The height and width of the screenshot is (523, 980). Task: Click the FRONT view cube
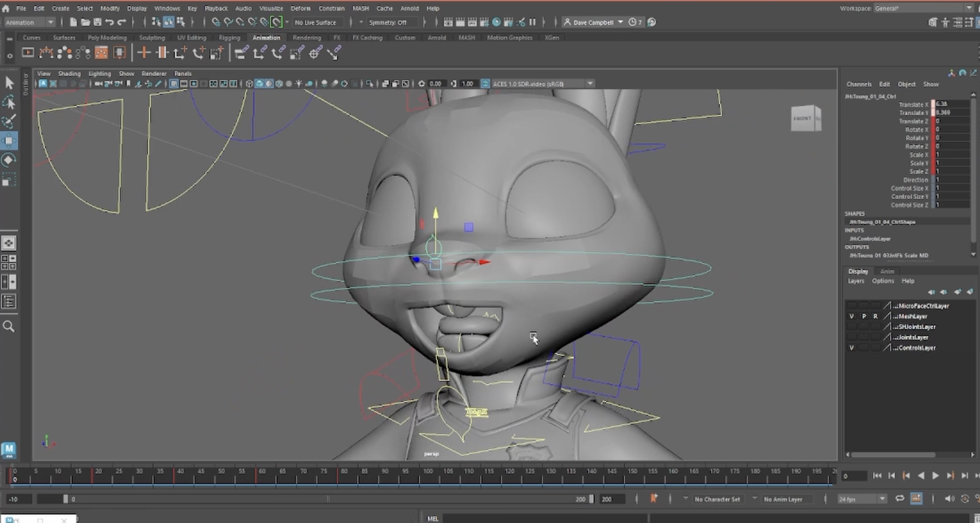pos(802,118)
